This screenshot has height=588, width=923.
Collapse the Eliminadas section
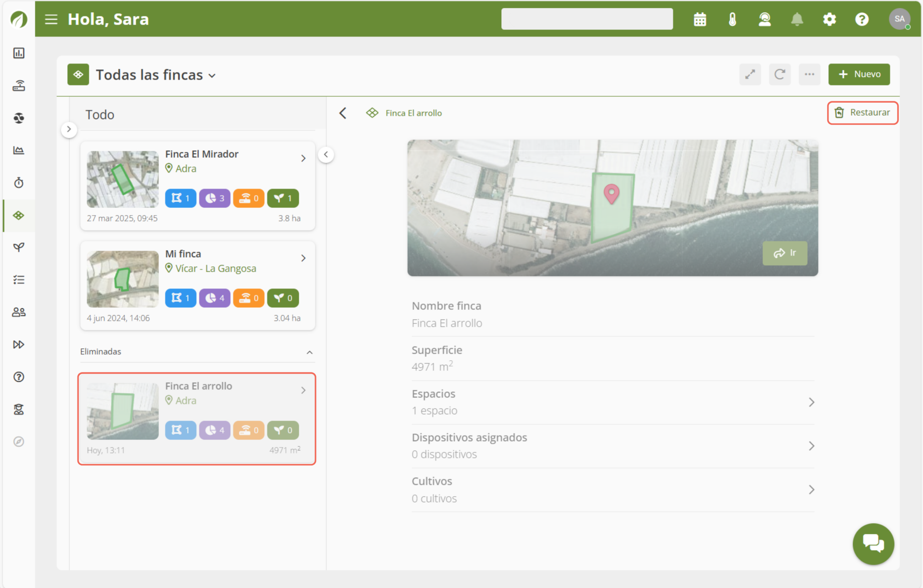point(309,352)
